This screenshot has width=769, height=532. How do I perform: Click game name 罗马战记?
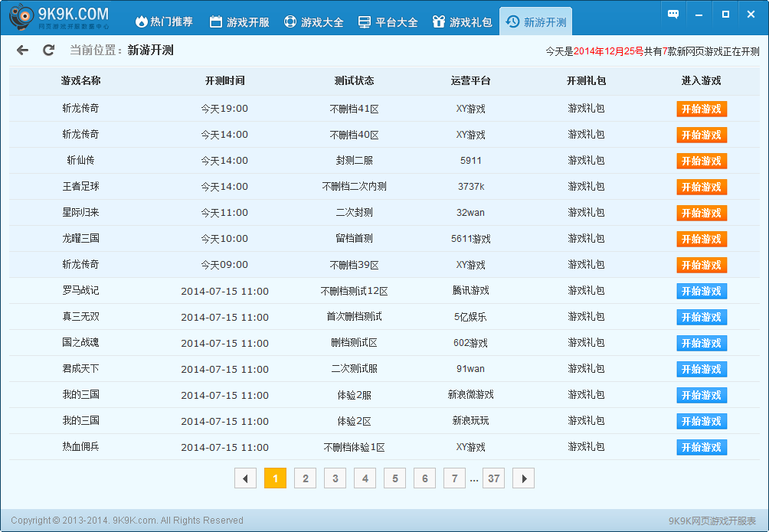[x=81, y=290]
